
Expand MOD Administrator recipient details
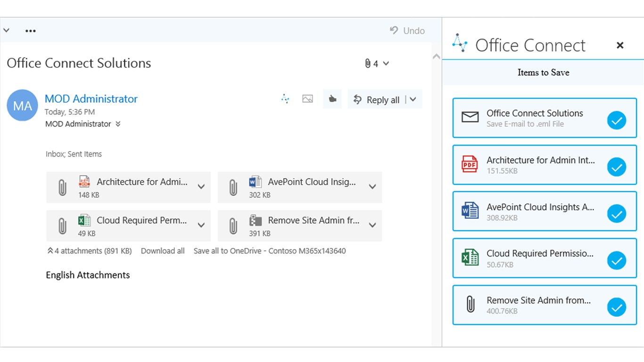coord(118,124)
